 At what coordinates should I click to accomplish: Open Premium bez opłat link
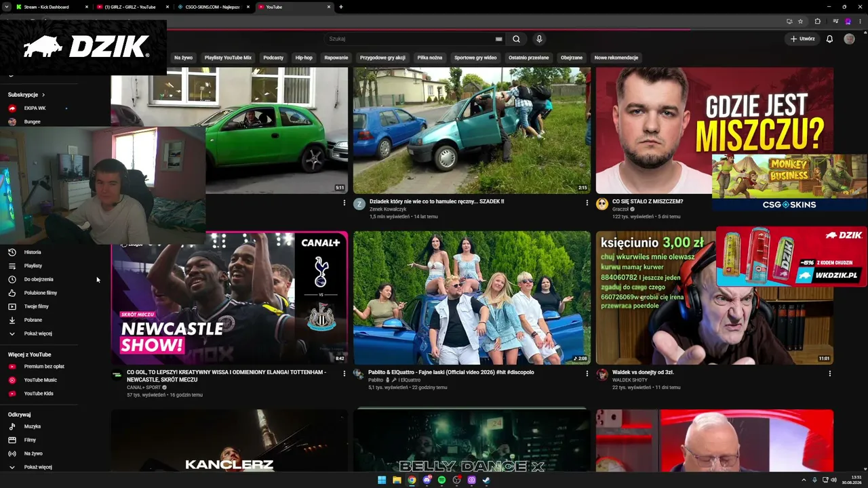[x=44, y=367]
